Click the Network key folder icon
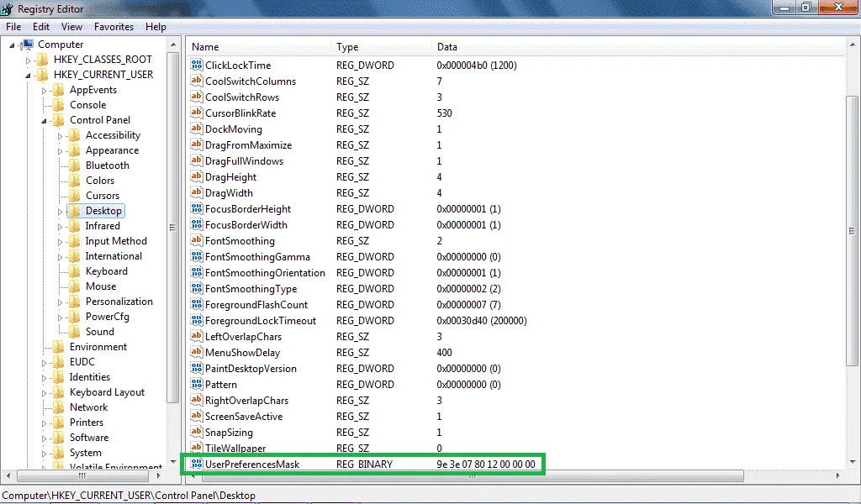 [x=58, y=407]
